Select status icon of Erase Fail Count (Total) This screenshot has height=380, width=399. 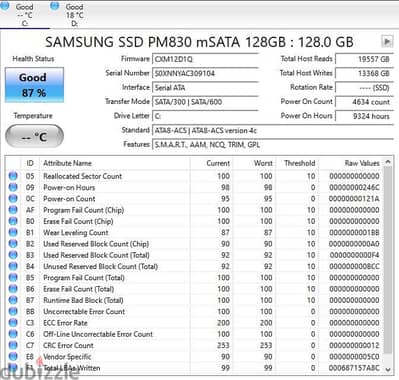(13, 289)
